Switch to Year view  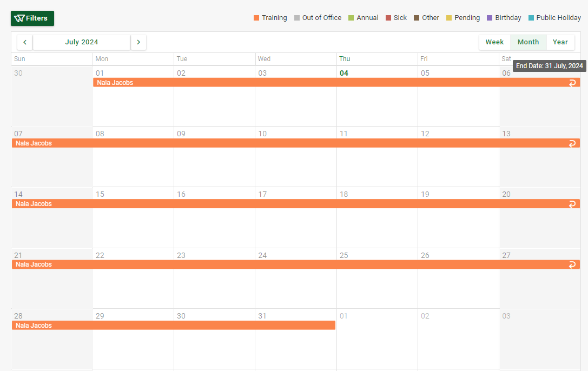point(560,42)
